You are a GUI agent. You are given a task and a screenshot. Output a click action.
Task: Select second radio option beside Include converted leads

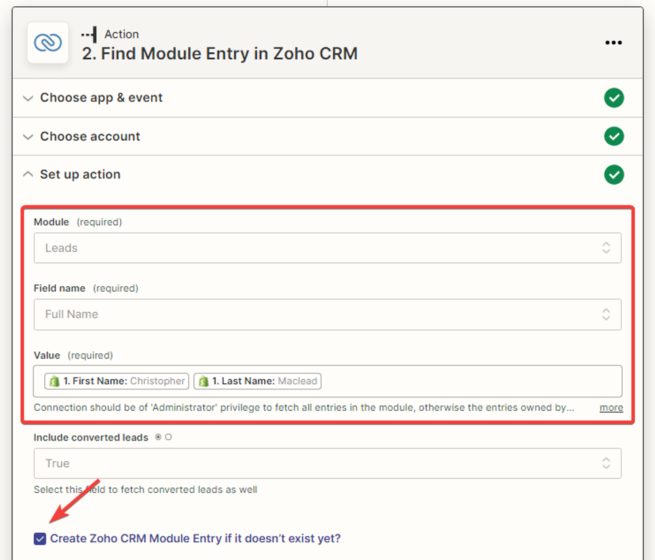168,437
